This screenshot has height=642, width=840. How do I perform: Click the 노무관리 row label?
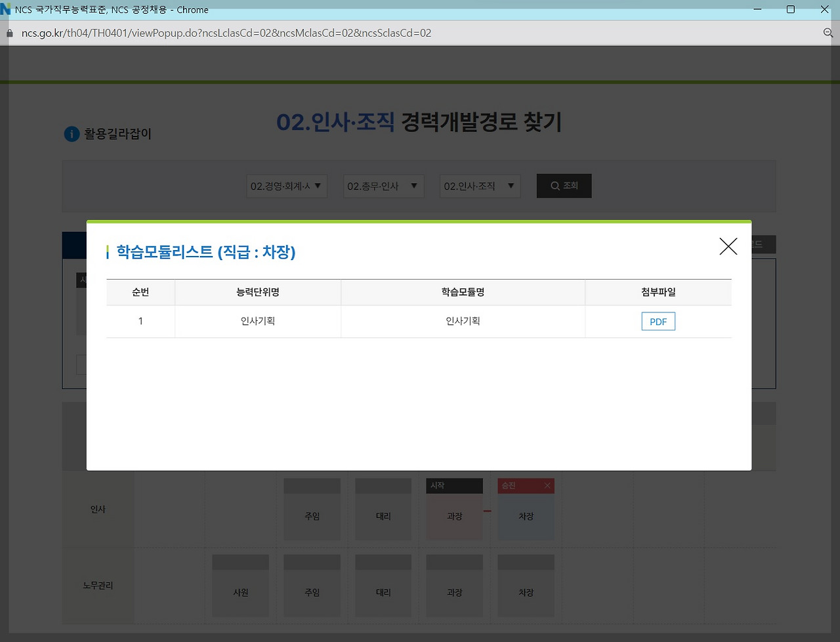pyautogui.click(x=98, y=586)
